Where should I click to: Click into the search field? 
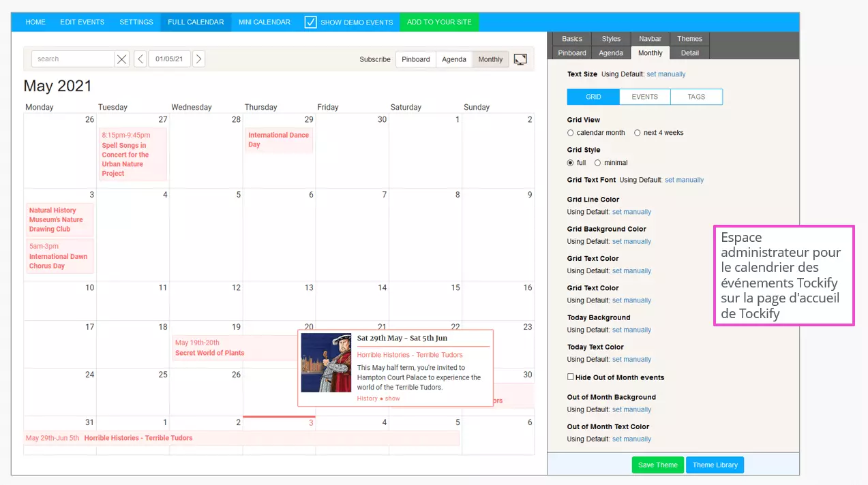click(x=73, y=59)
